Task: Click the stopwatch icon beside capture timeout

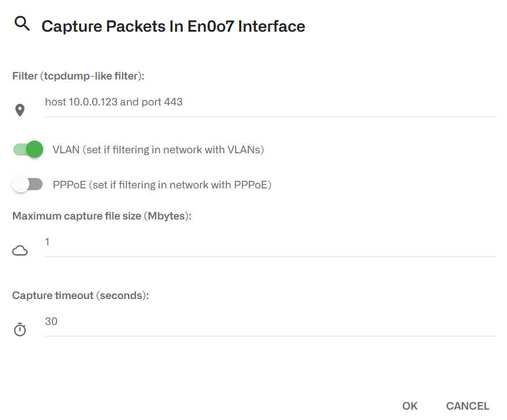Action: click(x=20, y=330)
